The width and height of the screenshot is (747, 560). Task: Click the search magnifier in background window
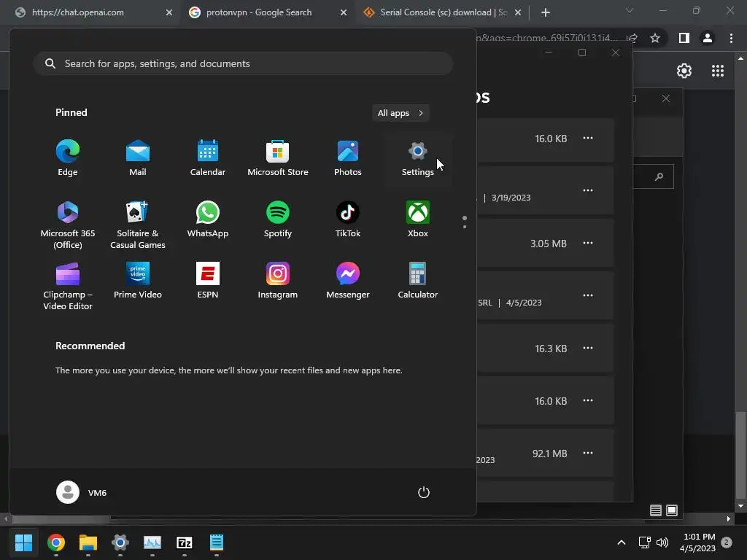(659, 176)
